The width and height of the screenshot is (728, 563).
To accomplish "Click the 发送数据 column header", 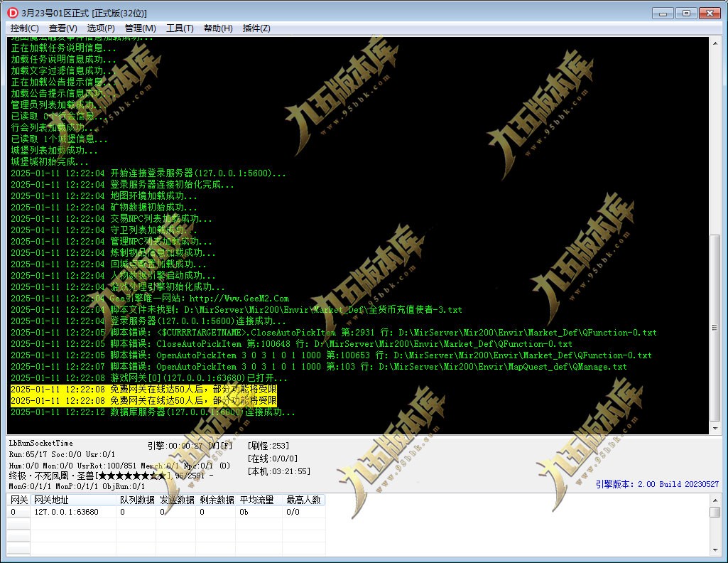I will pyautogui.click(x=176, y=500).
